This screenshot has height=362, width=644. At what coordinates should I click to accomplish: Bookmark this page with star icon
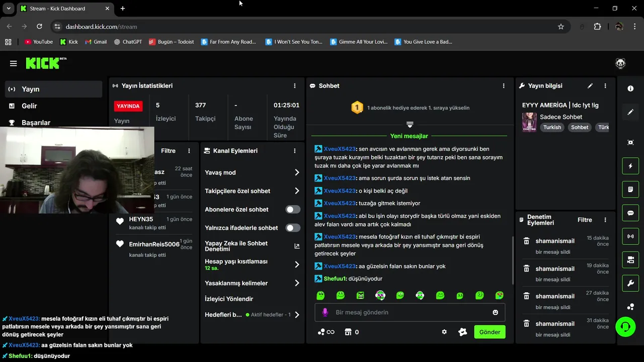point(561,27)
